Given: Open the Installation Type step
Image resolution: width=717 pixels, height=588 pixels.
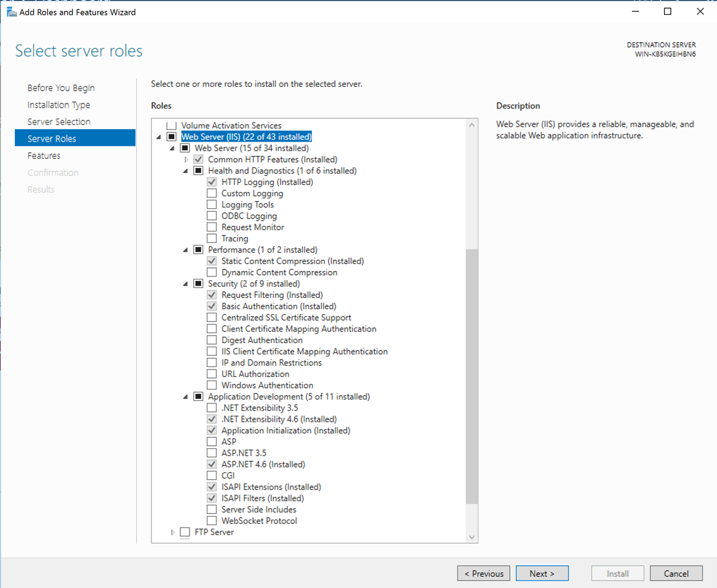Looking at the screenshot, I should (x=58, y=105).
